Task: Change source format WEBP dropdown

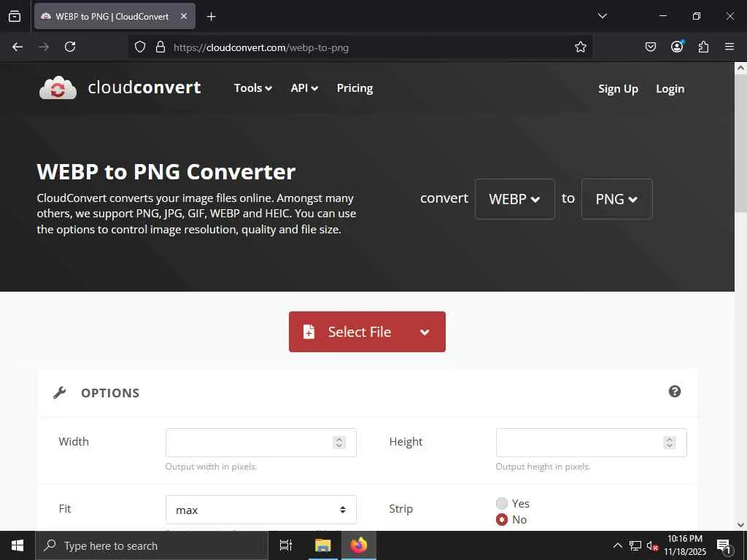Action: tap(514, 199)
